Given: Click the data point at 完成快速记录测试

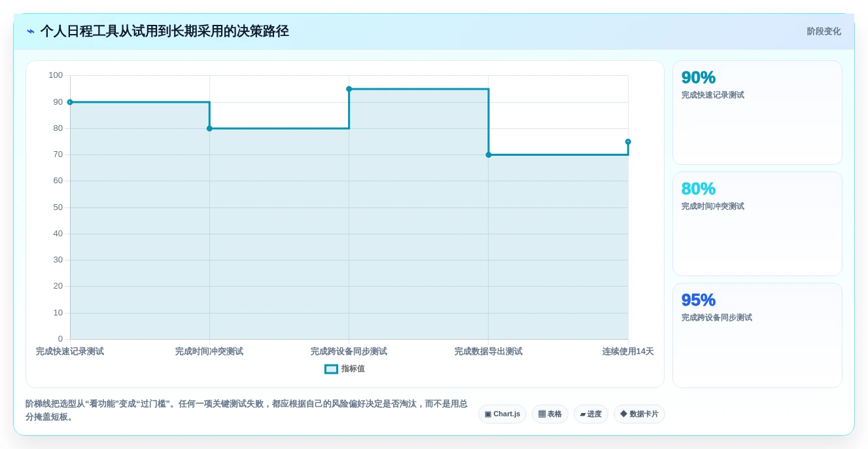Looking at the screenshot, I should (x=70, y=102).
